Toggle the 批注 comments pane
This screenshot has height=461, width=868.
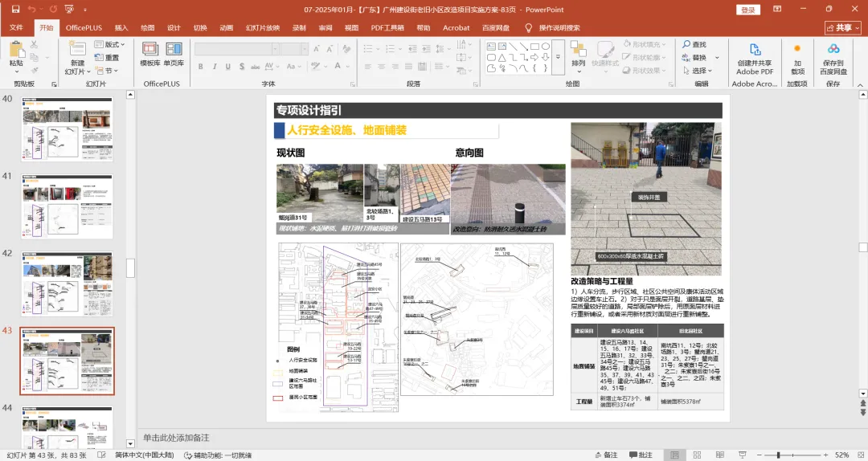coord(640,455)
